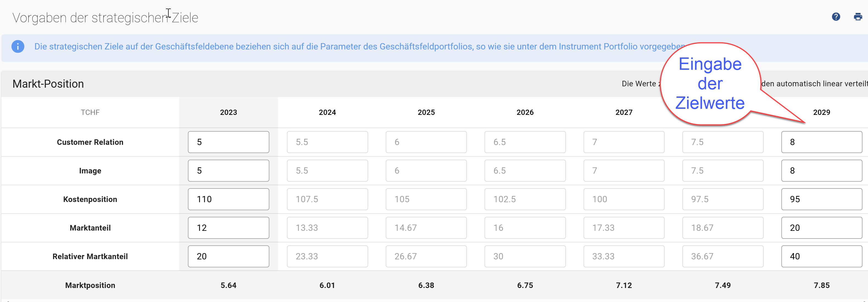
Task: Edit Kostenposition 2029 value 95
Action: [x=821, y=199]
